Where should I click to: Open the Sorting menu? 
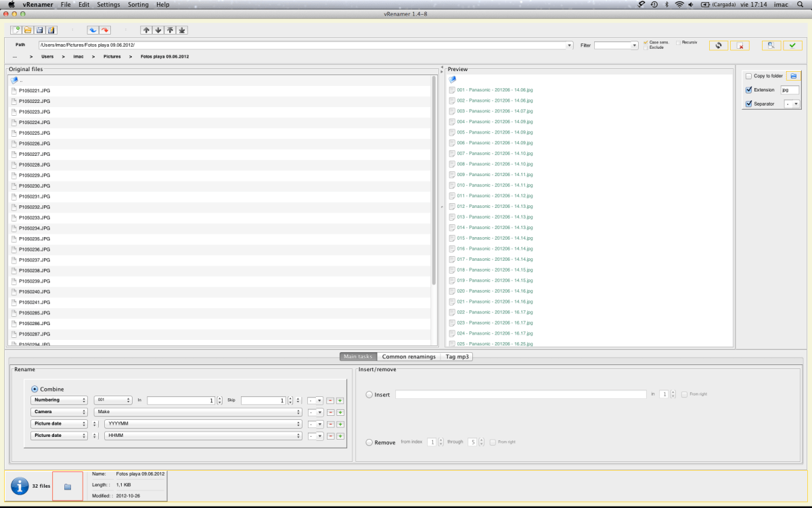(138, 5)
